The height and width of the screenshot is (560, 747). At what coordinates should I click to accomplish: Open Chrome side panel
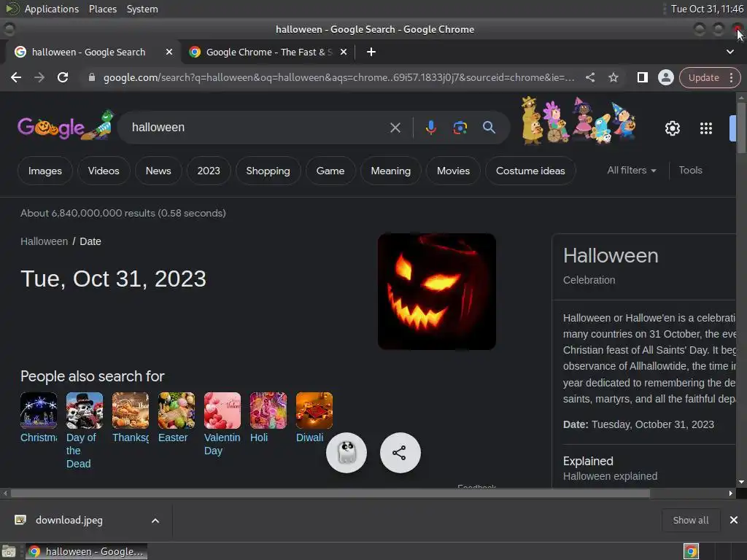642,77
